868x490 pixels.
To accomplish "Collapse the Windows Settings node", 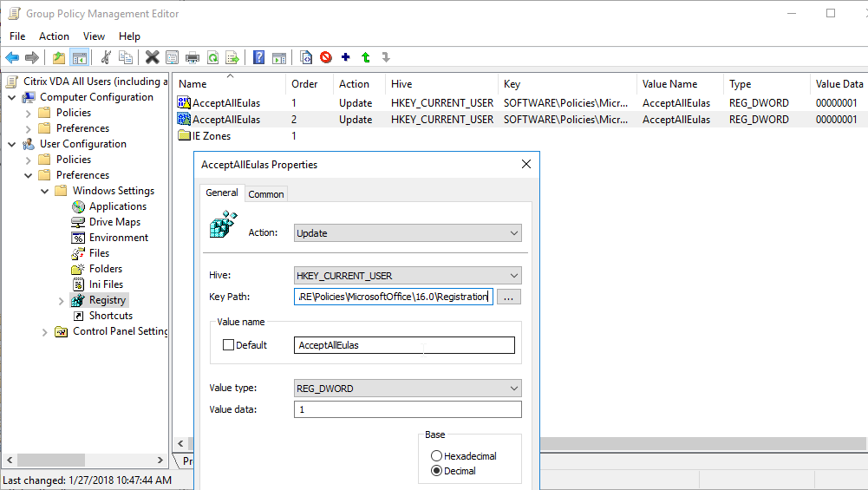I will tap(45, 191).
